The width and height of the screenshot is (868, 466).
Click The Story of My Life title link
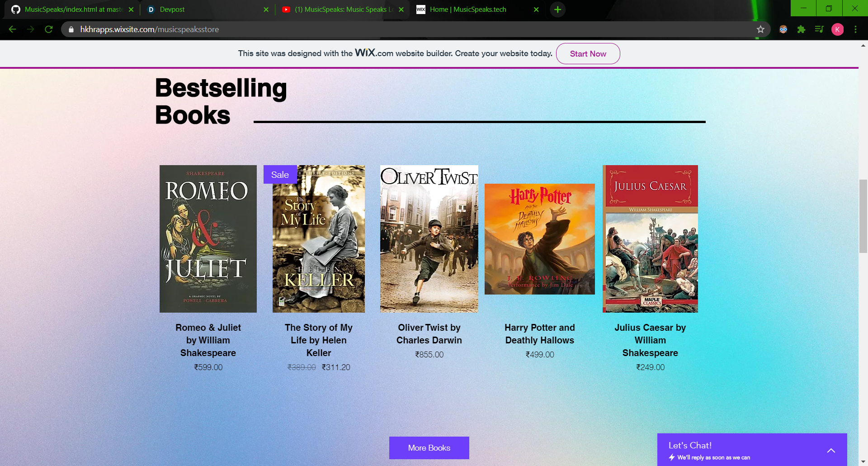(x=319, y=340)
